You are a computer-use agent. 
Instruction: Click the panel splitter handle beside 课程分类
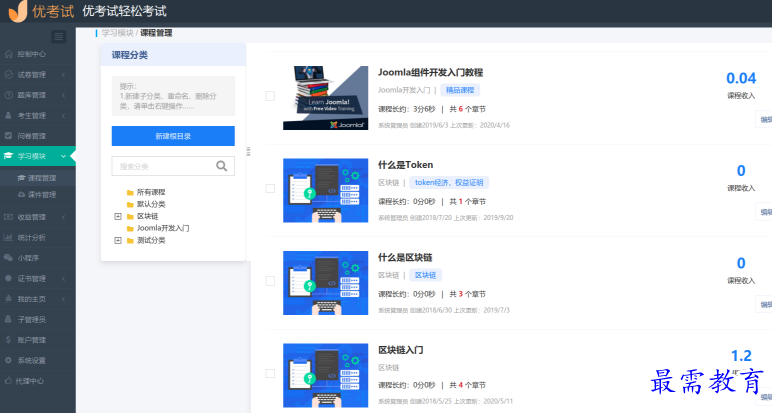pos(248,152)
